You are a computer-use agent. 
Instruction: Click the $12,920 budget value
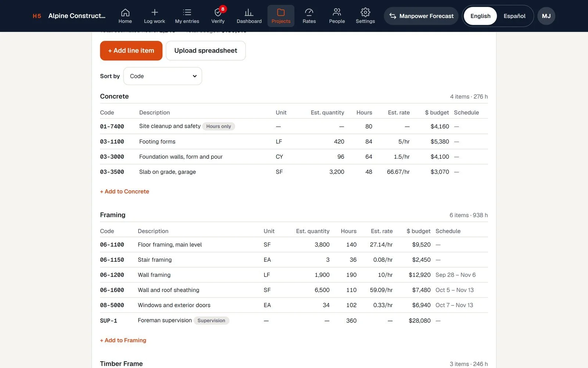(420, 275)
